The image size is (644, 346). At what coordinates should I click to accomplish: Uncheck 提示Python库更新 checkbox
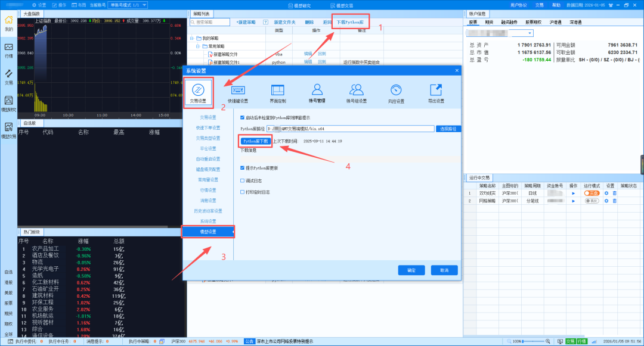click(242, 168)
